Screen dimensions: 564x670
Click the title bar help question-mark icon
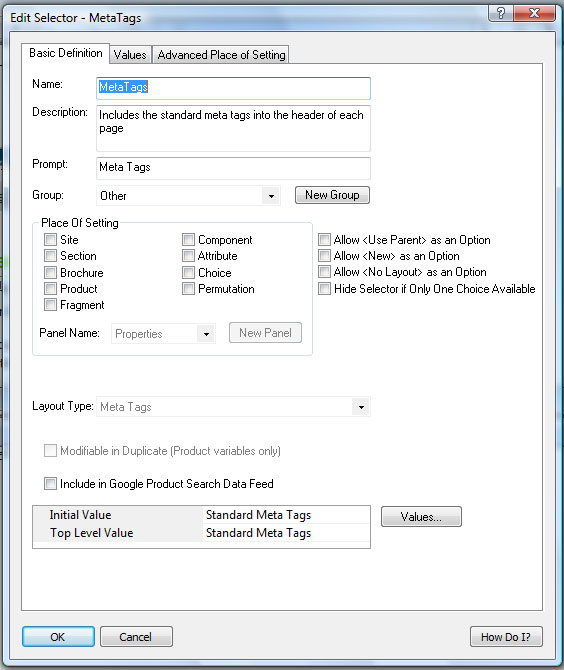pyautogui.click(x=501, y=13)
